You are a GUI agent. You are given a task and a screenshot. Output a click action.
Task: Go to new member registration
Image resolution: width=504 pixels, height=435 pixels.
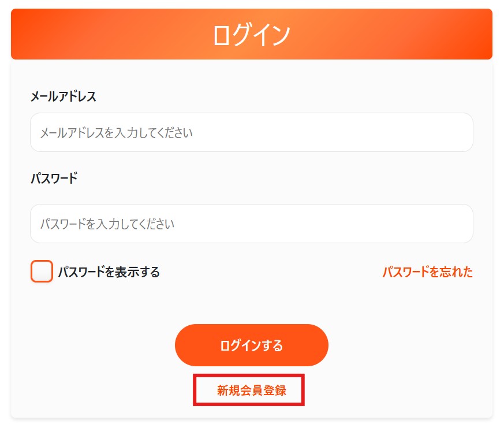251,391
